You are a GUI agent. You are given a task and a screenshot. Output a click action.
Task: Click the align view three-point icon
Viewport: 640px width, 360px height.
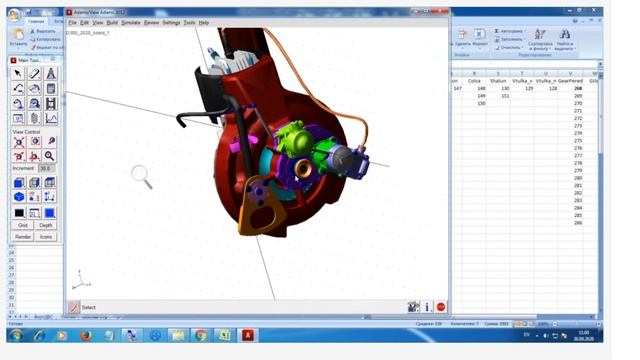pyautogui.click(x=34, y=197)
